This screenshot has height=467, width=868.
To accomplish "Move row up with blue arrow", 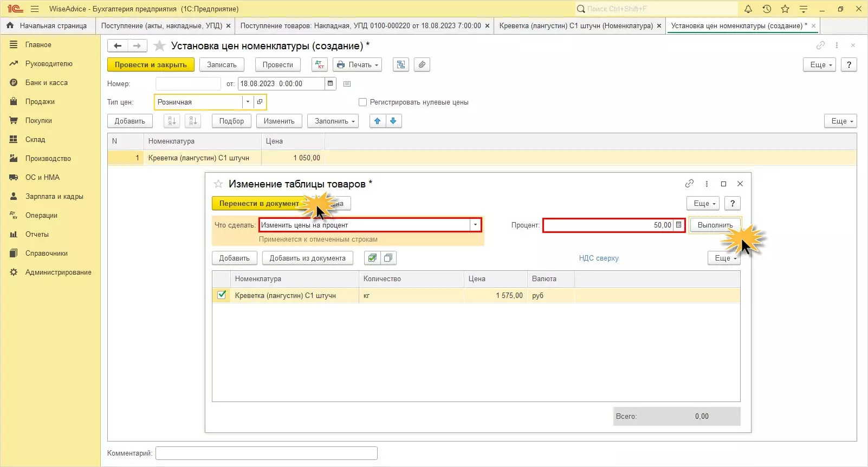I will point(377,121).
